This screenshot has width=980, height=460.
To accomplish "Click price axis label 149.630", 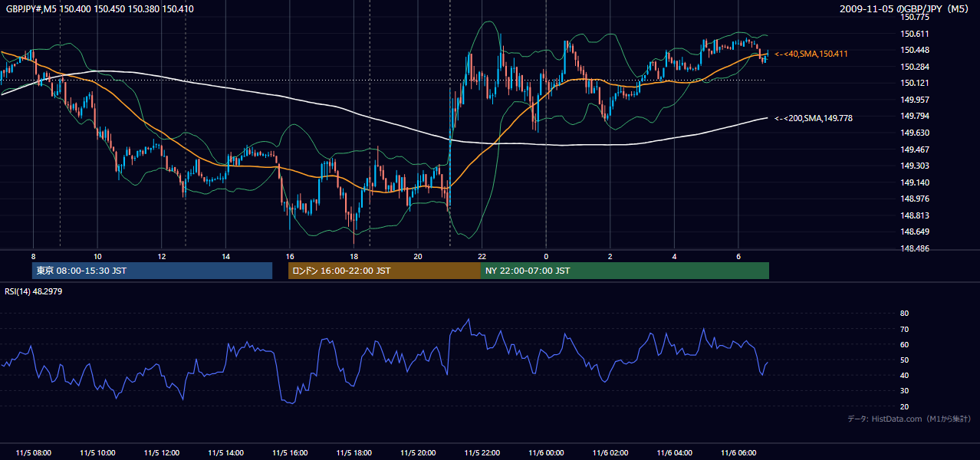I will (x=914, y=133).
